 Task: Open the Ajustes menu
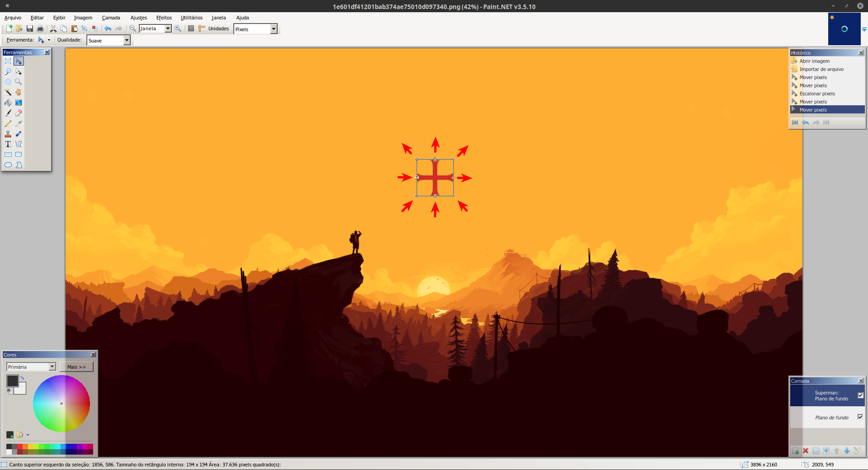click(138, 18)
